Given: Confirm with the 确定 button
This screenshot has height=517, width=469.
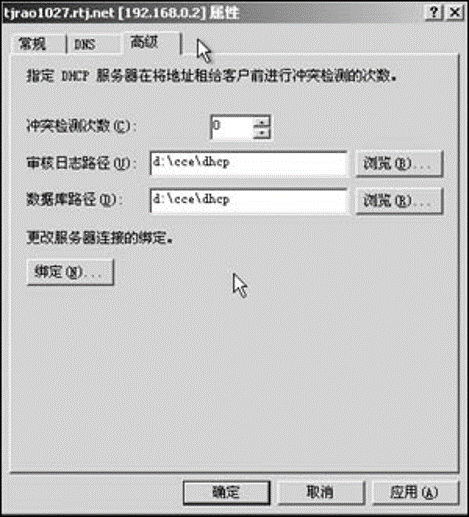Looking at the screenshot, I should coord(227,492).
